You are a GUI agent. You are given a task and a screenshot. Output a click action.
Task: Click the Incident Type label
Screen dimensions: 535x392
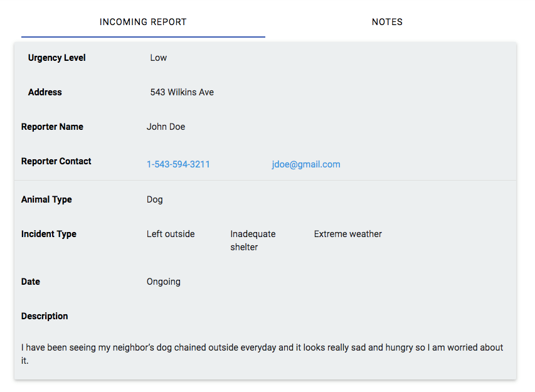[49, 234]
